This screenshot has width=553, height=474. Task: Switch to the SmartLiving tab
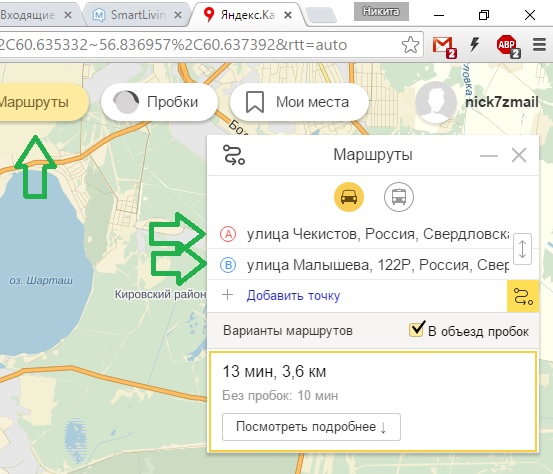click(138, 14)
